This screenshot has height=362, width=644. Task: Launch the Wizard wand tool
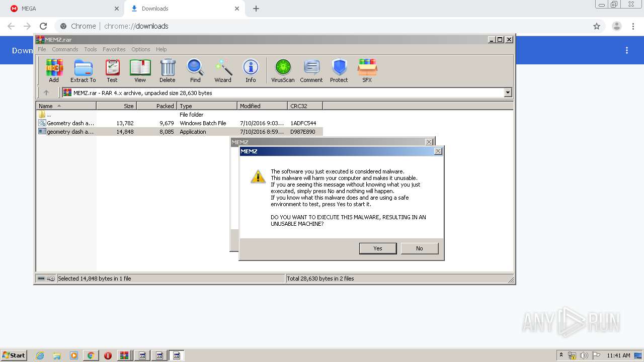click(223, 70)
